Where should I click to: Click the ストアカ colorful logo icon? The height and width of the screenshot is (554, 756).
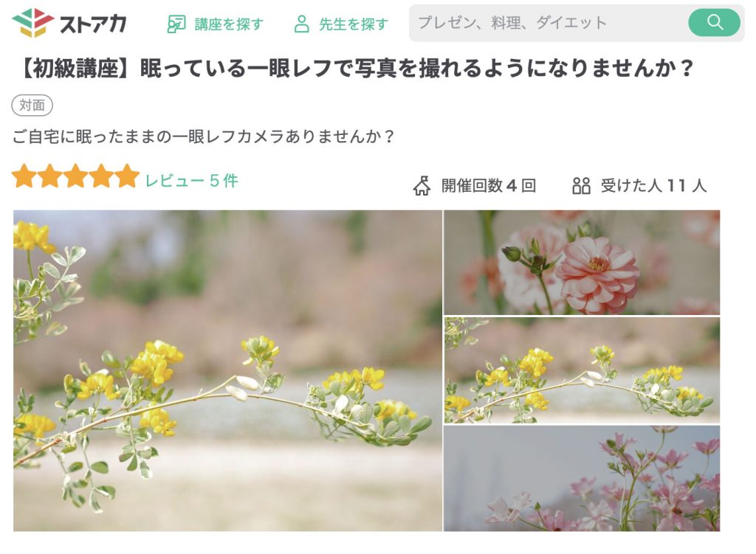(x=32, y=23)
